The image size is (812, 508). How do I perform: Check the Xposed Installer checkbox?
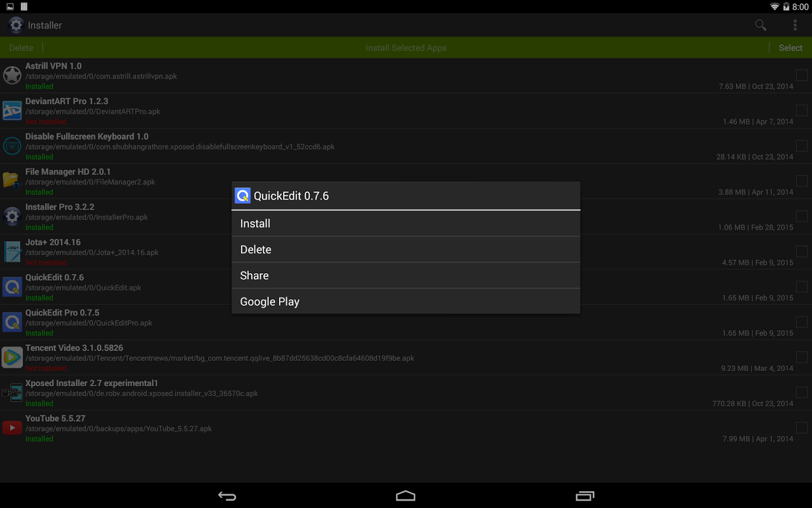point(801,393)
